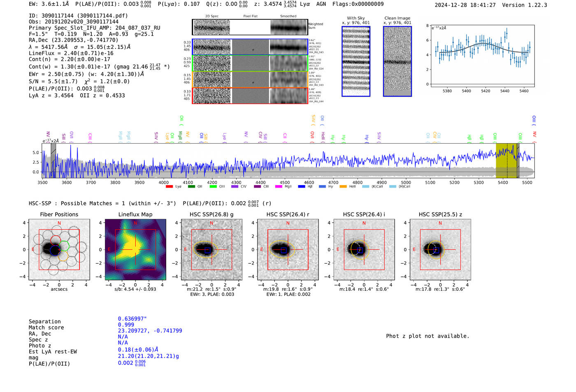This screenshot has height=392, width=576.
Task: Click the ID line "3090117144 (3090117144.pdf)"
Action: point(78,16)
